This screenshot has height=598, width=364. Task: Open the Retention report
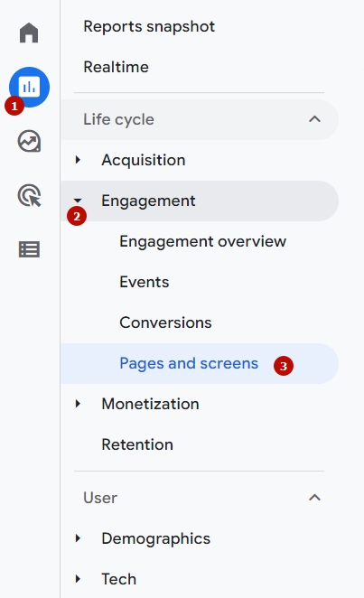[137, 444]
